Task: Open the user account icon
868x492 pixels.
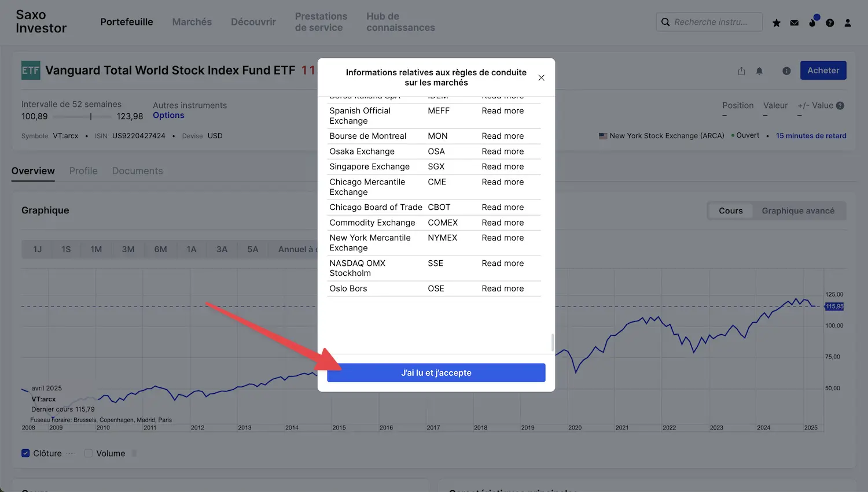Action: (848, 23)
